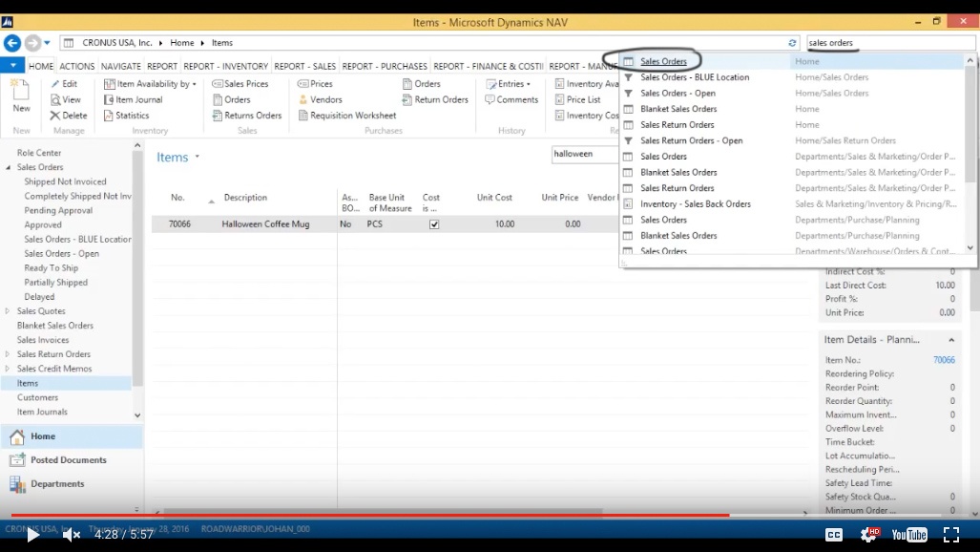Viewport: 980px width, 552px height.
Task: Open item Statistics from the ribbon
Action: 127,116
